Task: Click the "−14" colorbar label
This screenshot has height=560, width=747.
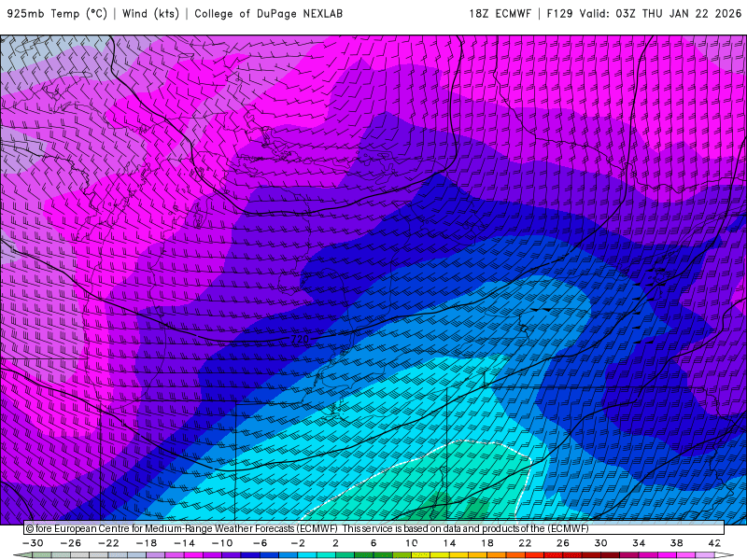Action: [184, 543]
